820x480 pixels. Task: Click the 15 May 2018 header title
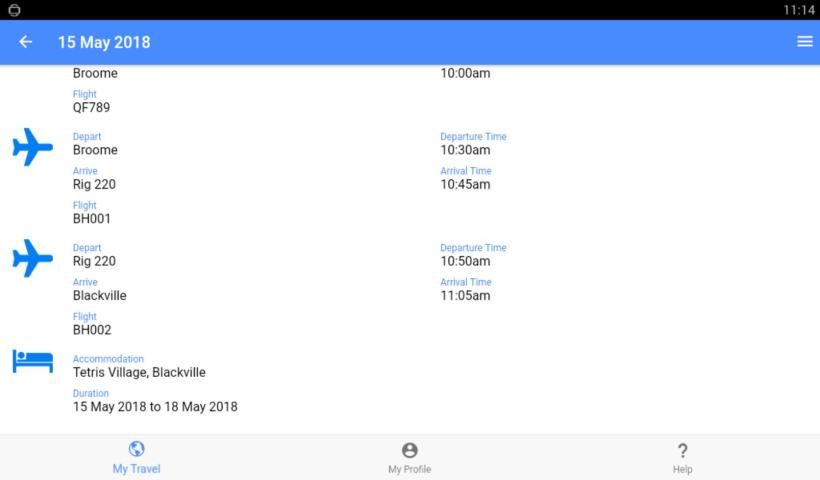104,42
